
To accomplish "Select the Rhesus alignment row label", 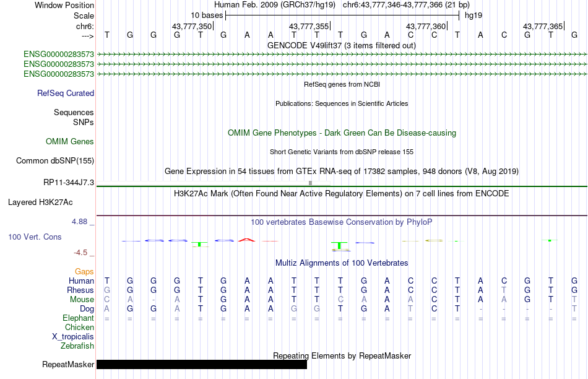I will click(80, 290).
